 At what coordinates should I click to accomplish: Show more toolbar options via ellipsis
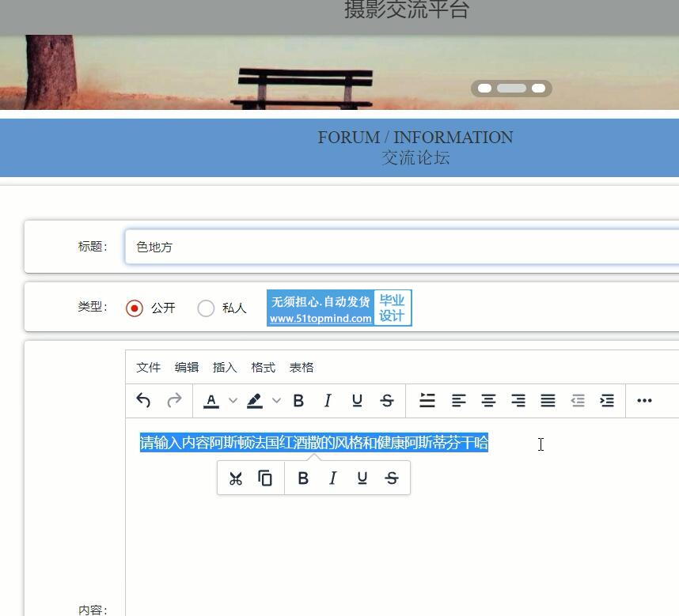click(644, 401)
